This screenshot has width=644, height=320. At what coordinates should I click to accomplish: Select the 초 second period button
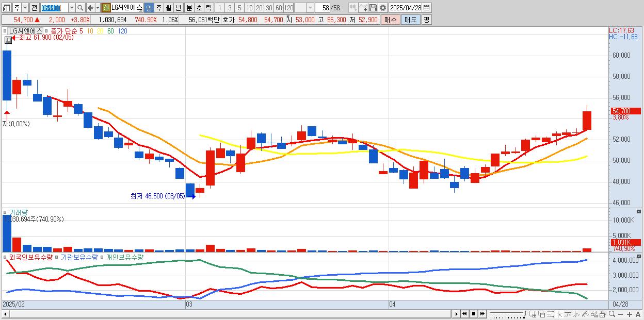point(199,8)
